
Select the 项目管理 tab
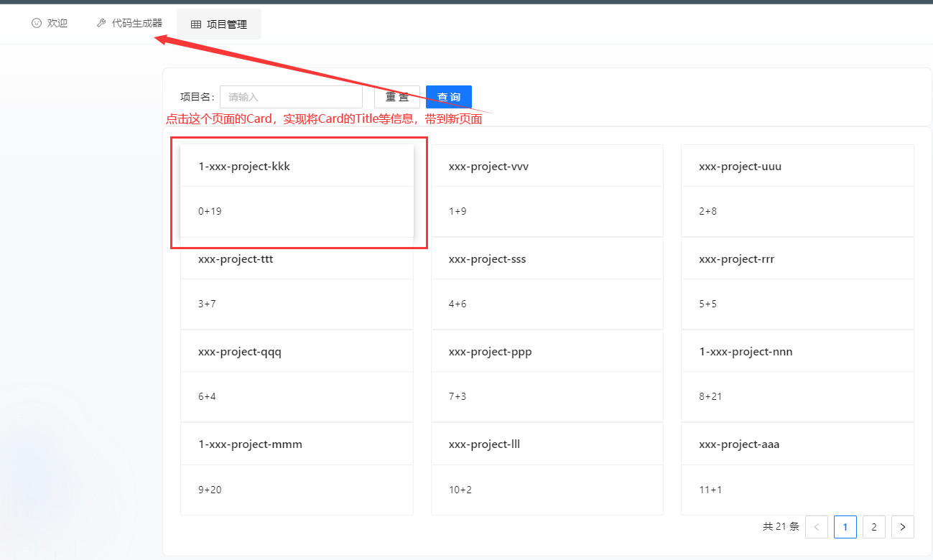(219, 24)
